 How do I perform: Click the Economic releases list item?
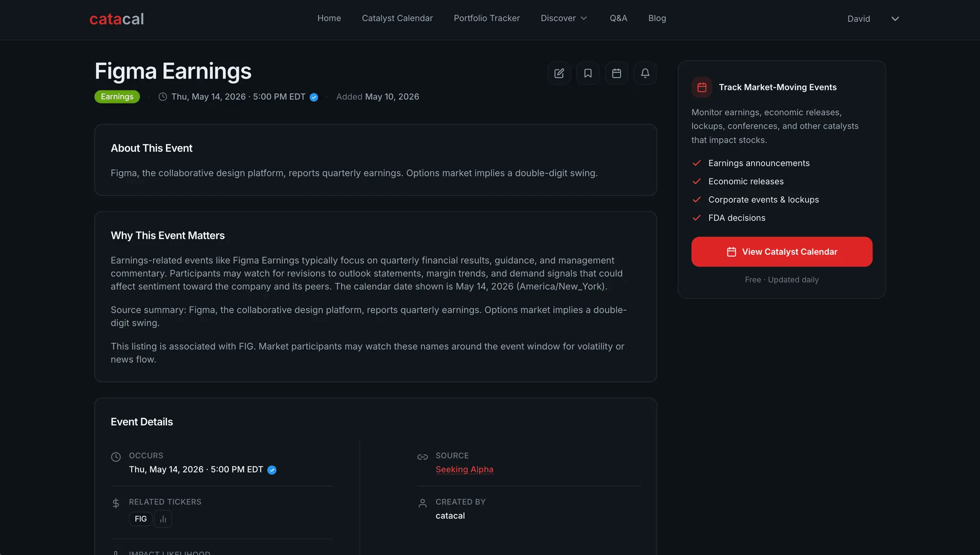coord(746,181)
